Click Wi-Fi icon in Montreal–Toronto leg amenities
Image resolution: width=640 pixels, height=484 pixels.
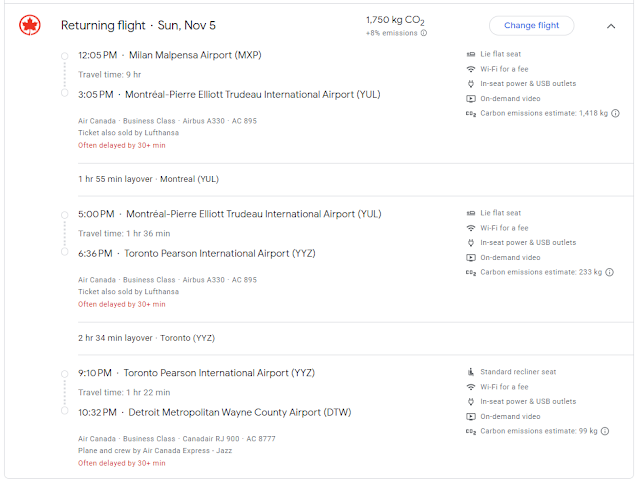coord(471,228)
